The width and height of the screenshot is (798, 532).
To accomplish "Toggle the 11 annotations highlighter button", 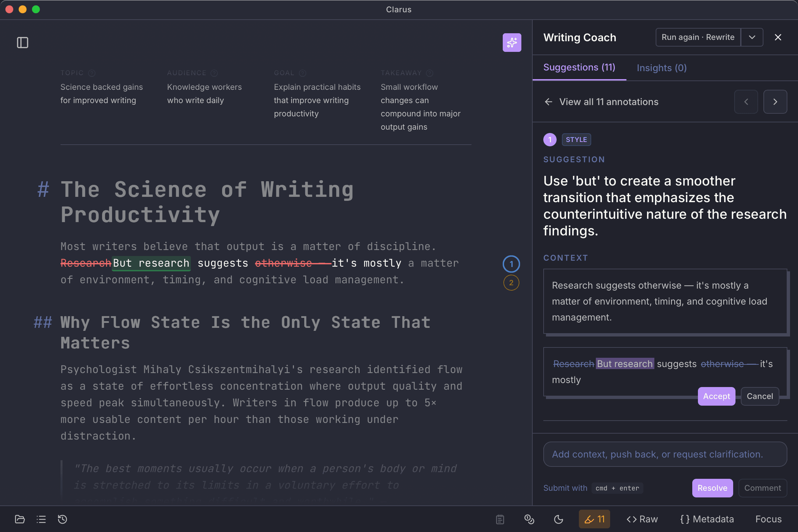I will [594, 519].
